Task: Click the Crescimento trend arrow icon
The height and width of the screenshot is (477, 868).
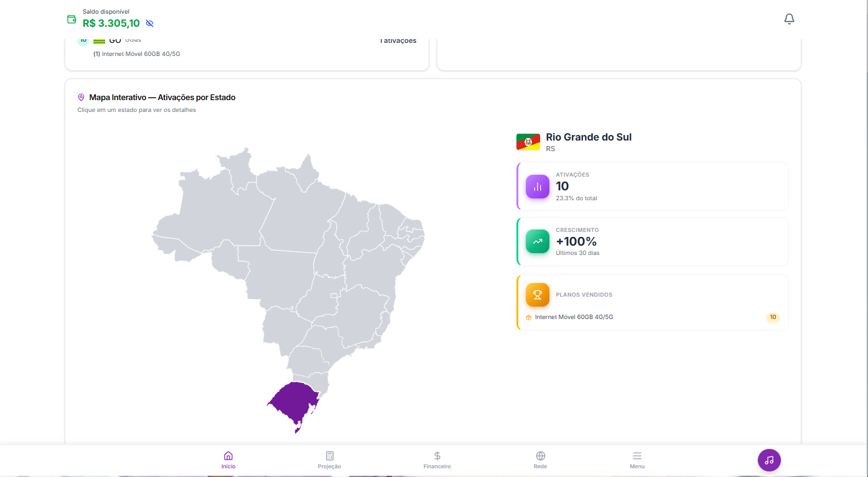Action: tap(537, 241)
